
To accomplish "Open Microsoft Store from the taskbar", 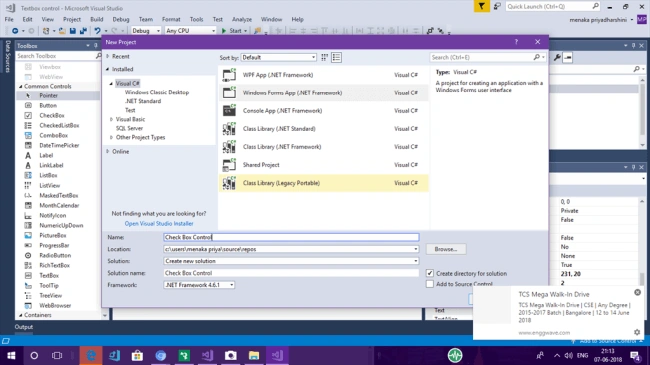I will [137, 355].
